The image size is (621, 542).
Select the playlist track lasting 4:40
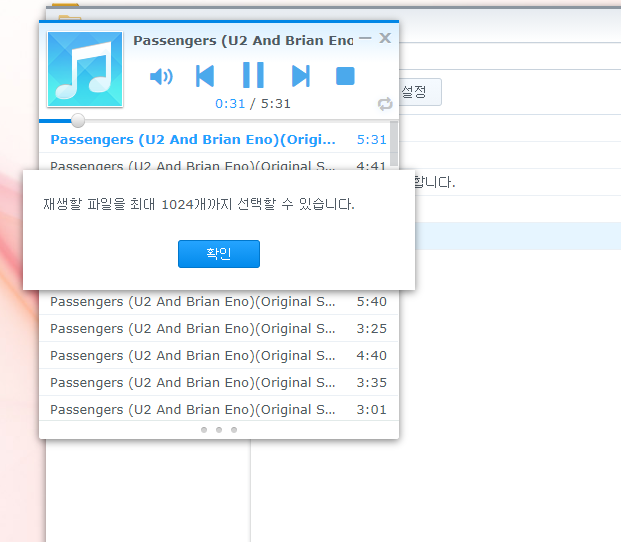click(x=218, y=356)
